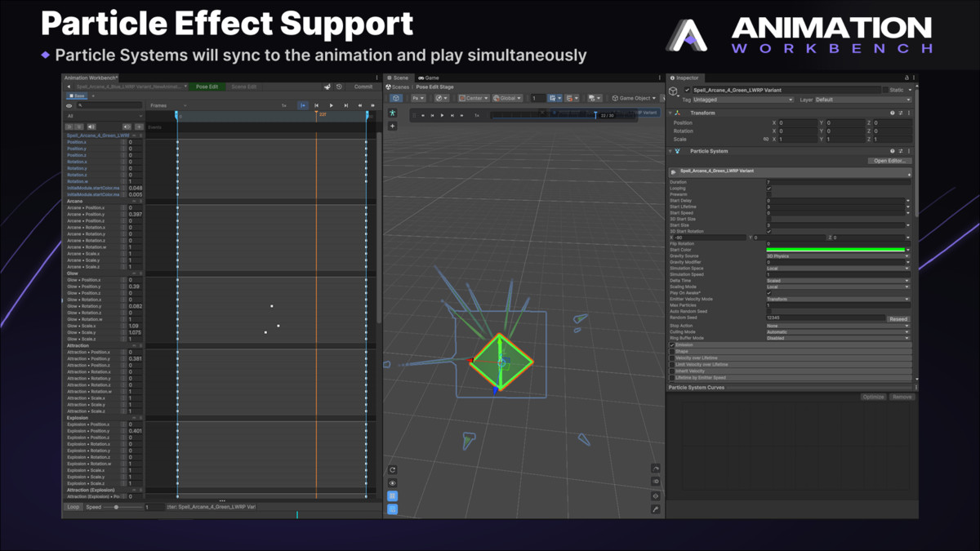Adjust the Speed slider handle
Screen dimensions: 980x551
click(116, 507)
